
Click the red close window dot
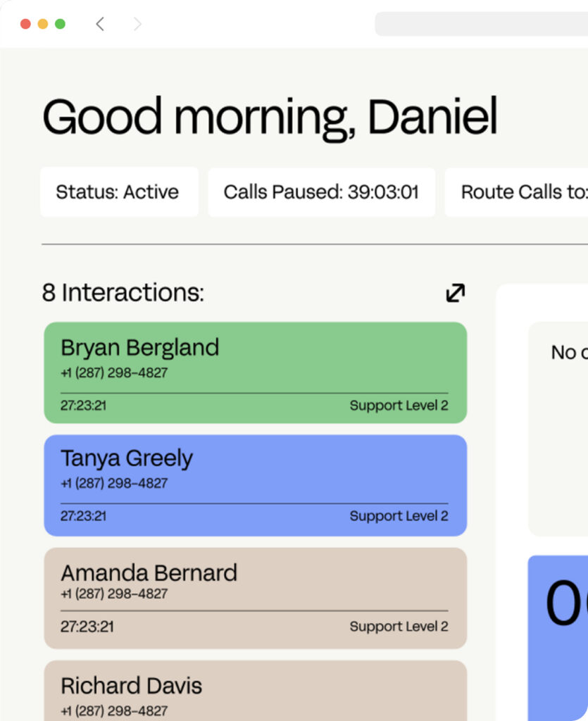coord(26,24)
